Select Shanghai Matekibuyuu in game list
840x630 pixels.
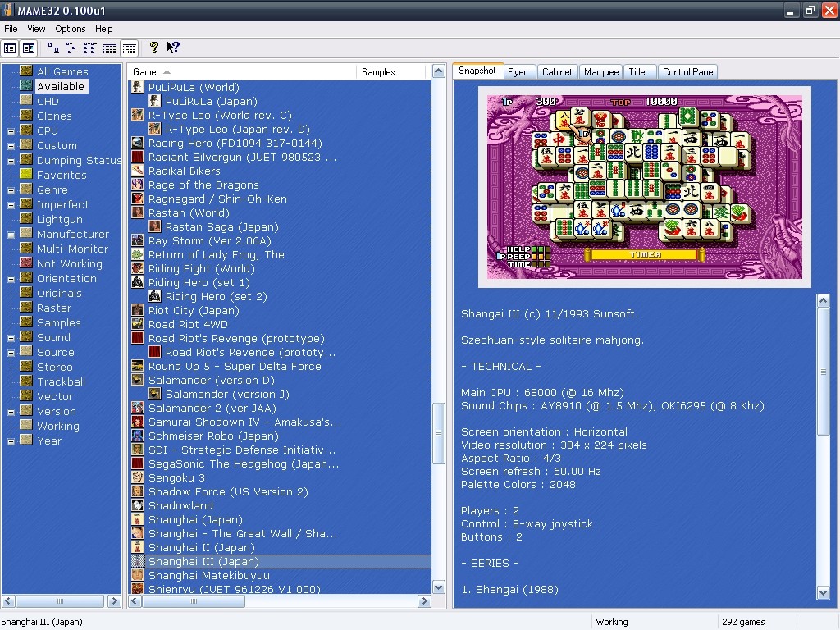tap(209, 575)
